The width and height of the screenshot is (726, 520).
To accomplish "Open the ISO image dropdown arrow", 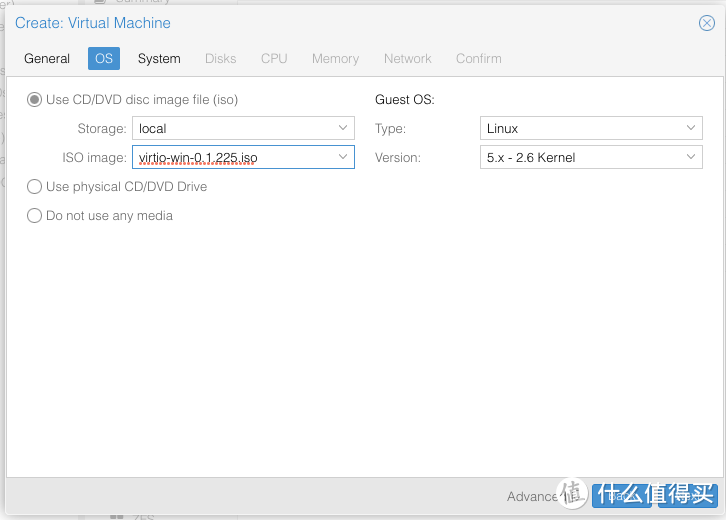I will (x=343, y=157).
